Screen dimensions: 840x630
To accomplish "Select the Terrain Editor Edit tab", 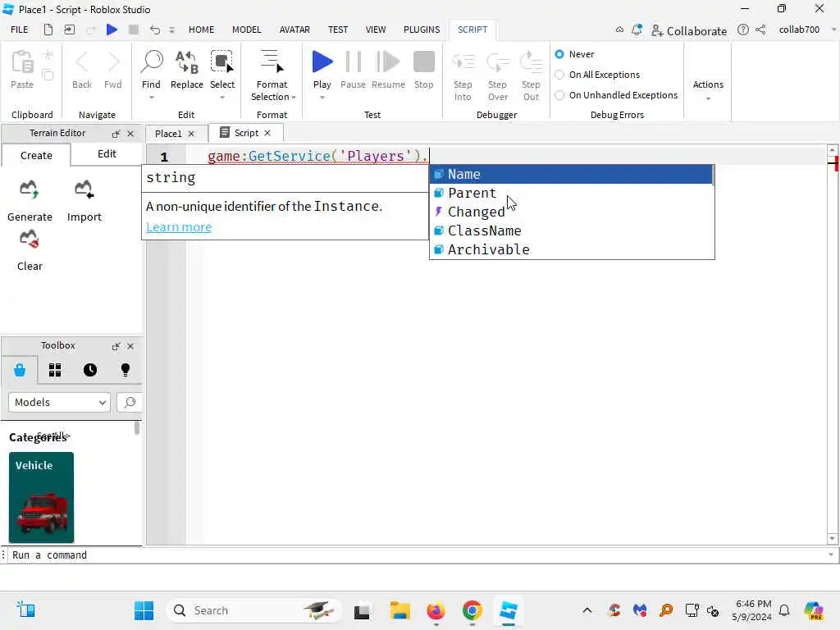I will [x=107, y=153].
